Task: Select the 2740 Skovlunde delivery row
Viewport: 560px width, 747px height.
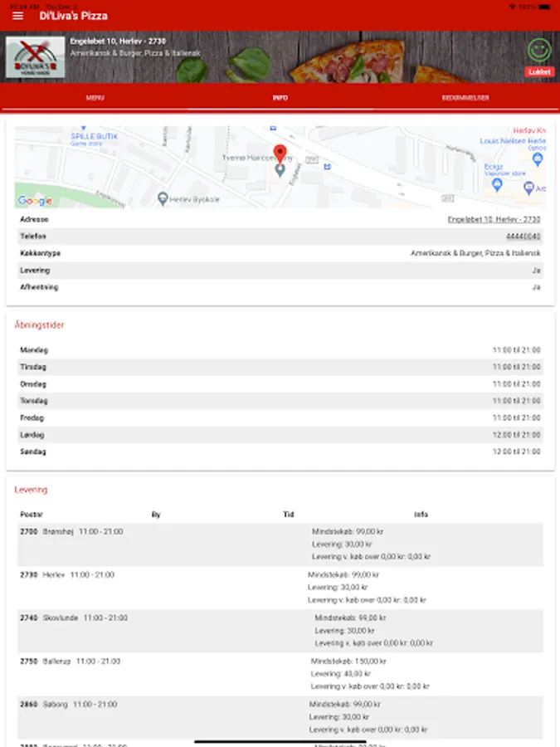Action: pos(280,631)
